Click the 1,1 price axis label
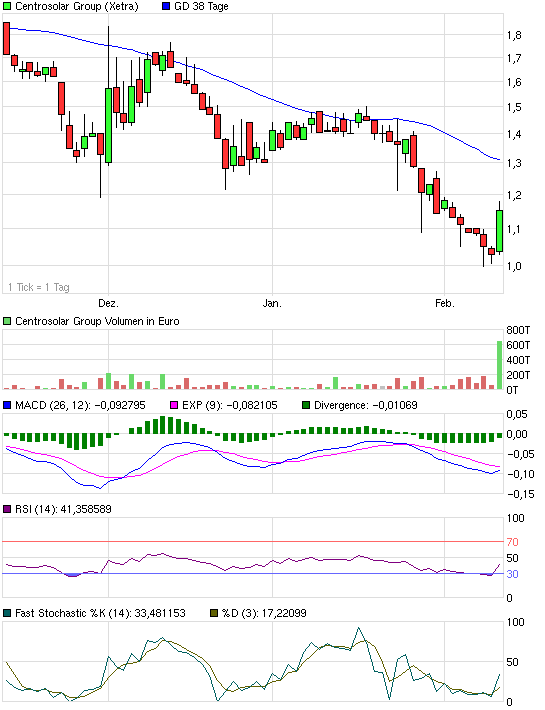Screen dimensions: 545x710 click(514, 230)
